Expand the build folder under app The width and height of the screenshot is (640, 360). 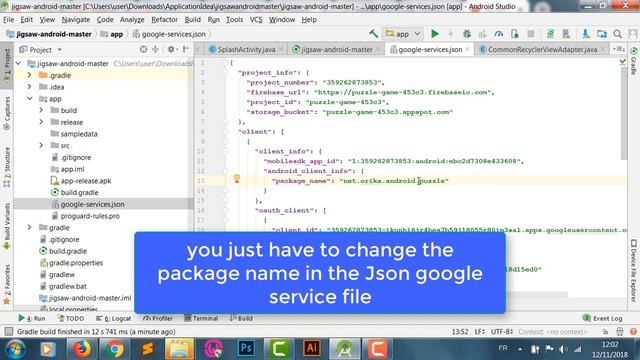(41, 110)
